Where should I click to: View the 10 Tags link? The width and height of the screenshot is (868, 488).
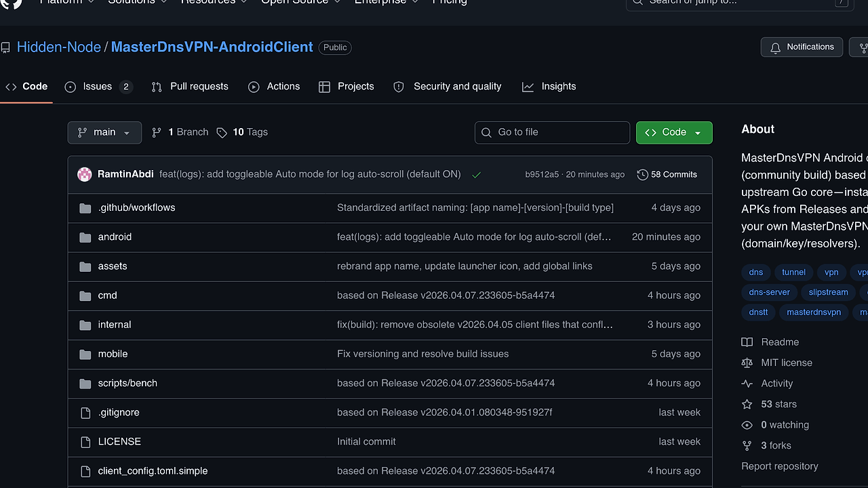[x=242, y=132]
